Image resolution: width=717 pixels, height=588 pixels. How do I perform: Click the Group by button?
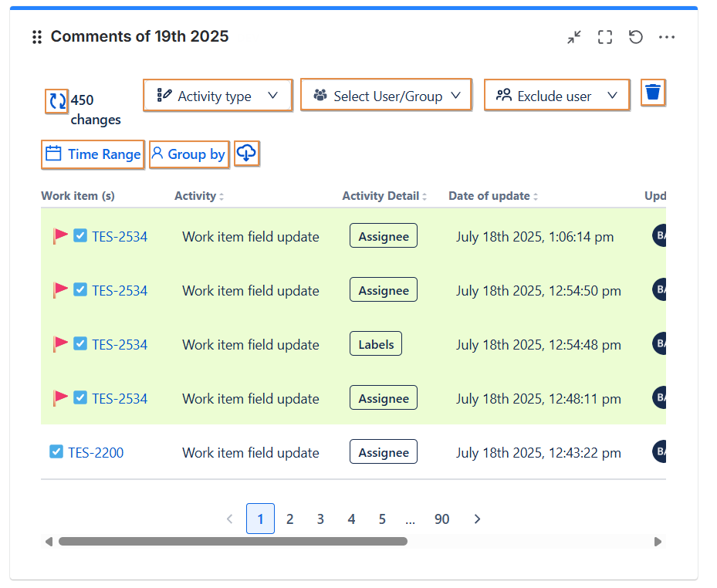188,154
